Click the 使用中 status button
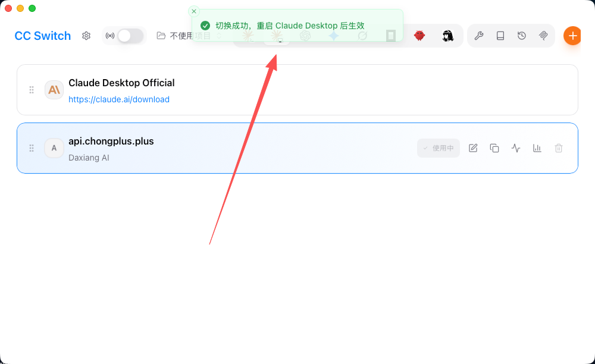The height and width of the screenshot is (364, 595). (x=439, y=148)
